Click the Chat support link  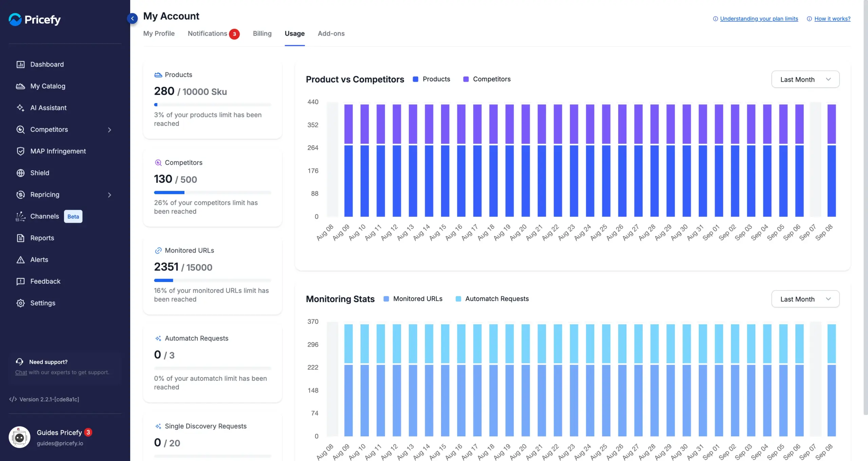pyautogui.click(x=21, y=372)
